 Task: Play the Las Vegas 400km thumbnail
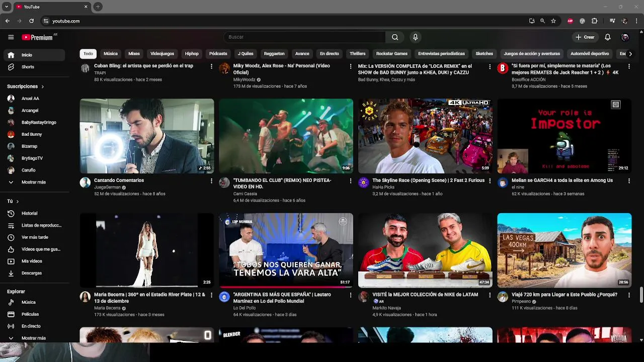tap(564, 250)
